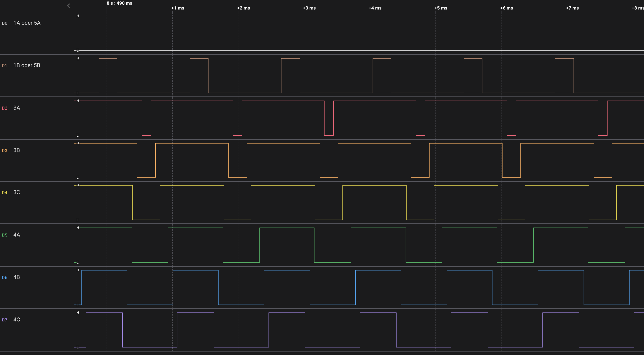Click the first low pulse on 3A waveform
The width and height of the screenshot is (644, 355).
(146, 118)
